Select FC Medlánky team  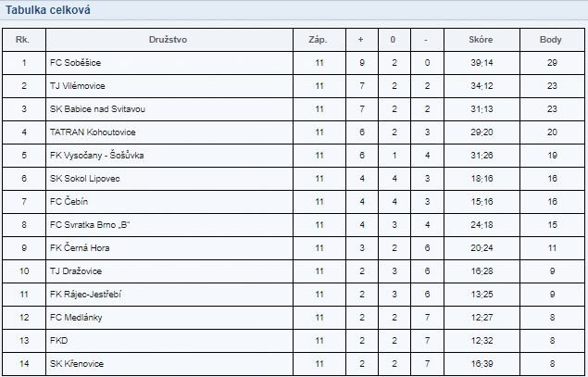click(x=76, y=318)
